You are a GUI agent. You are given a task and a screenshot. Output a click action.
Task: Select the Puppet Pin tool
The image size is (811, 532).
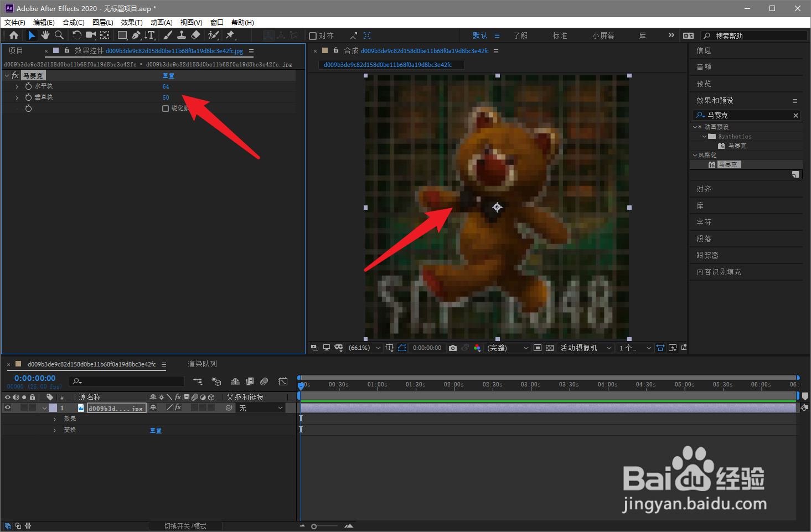click(230, 35)
